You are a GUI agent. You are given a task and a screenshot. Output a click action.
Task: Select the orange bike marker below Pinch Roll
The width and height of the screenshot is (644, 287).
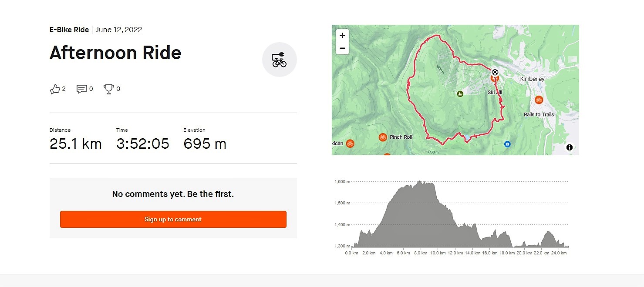[x=388, y=154]
